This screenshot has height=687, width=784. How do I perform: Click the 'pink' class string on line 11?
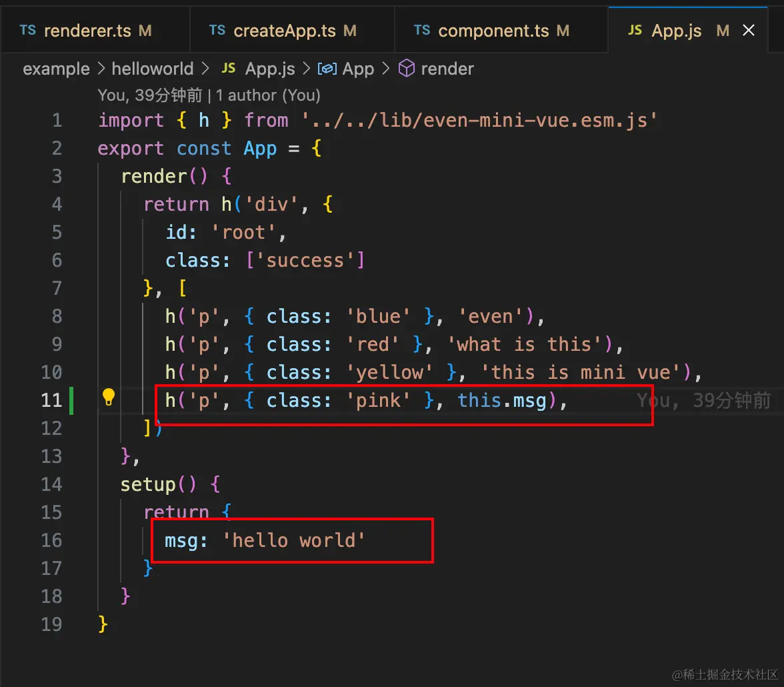click(379, 401)
